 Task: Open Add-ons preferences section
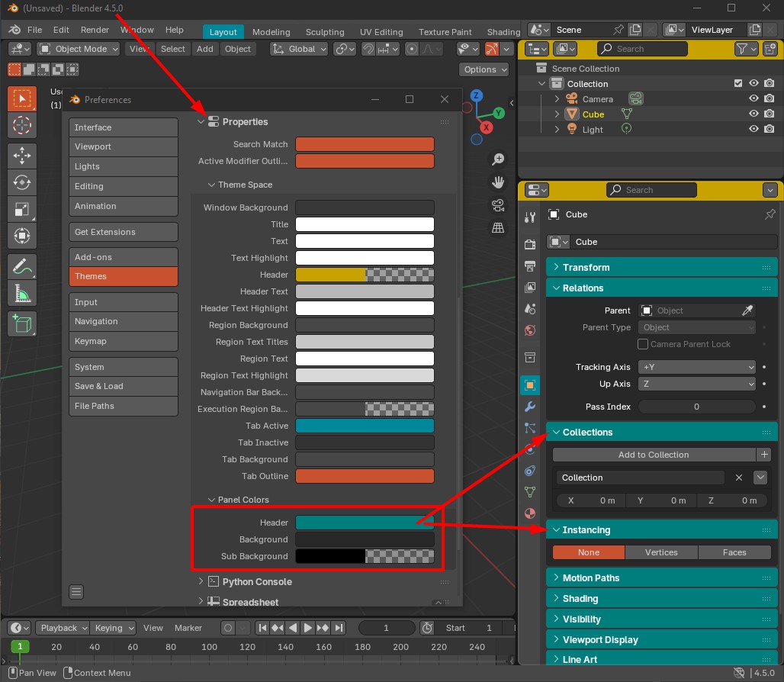click(x=124, y=257)
